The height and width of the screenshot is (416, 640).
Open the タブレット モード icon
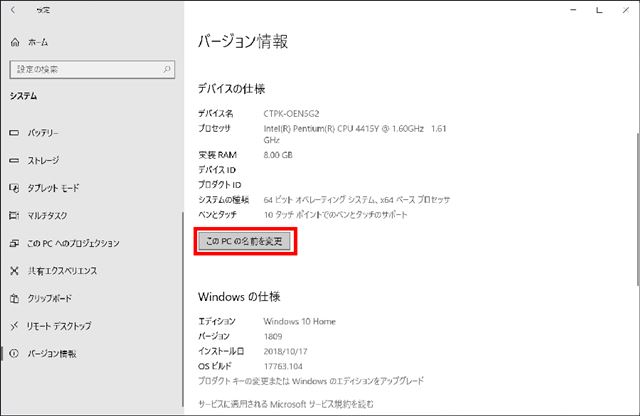(x=14, y=188)
